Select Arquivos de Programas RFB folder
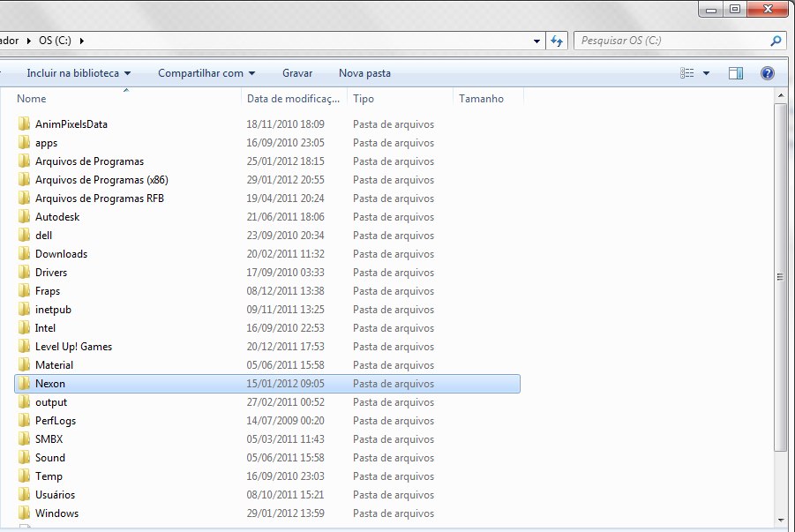Viewport: 795px width, 532px height. pyautogui.click(x=100, y=199)
